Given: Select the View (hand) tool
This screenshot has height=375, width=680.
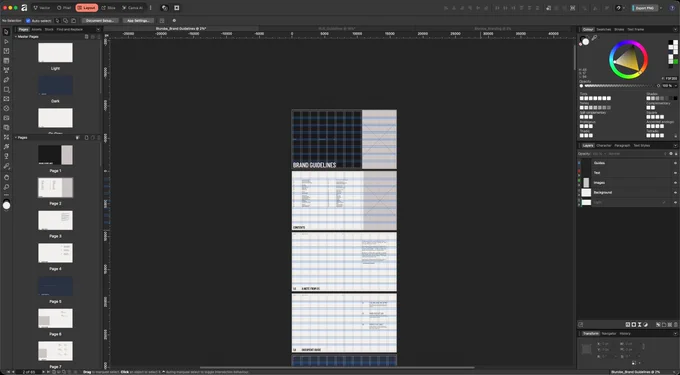Looking at the screenshot, I should point(6,177).
